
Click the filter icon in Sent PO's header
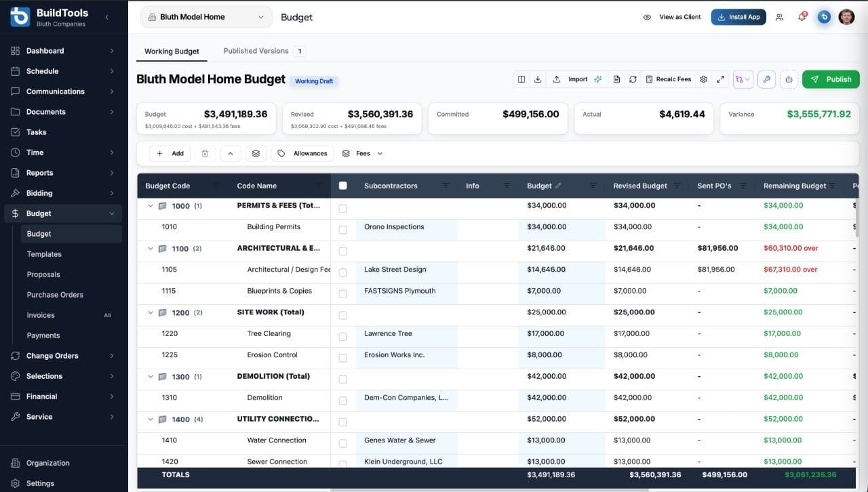(743, 186)
